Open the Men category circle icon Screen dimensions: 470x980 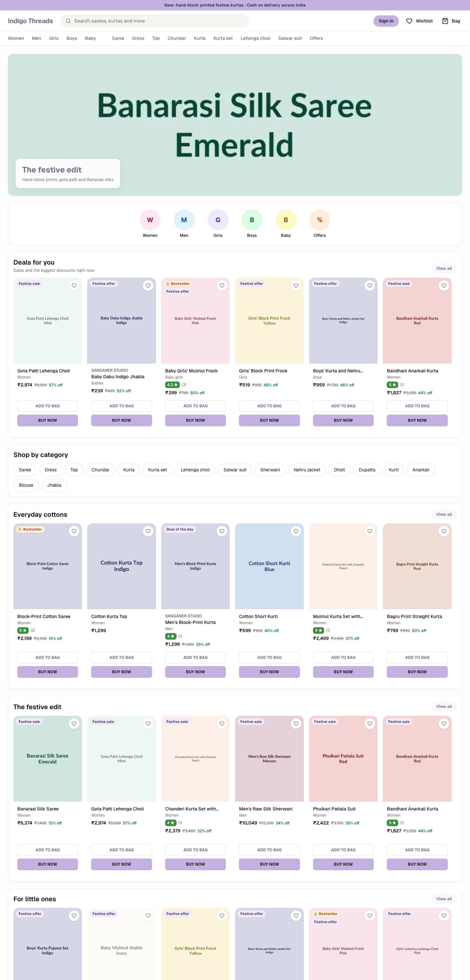pyautogui.click(x=184, y=220)
